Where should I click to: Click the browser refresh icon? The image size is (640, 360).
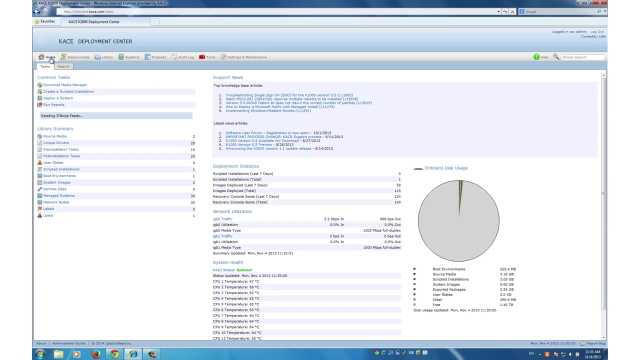[x=505, y=11]
